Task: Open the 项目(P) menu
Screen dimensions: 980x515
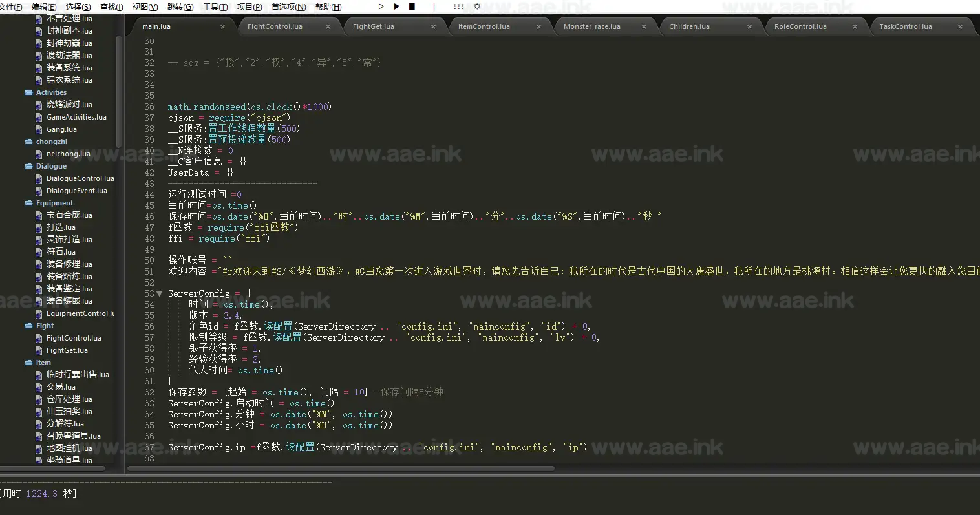Action: click(250, 7)
